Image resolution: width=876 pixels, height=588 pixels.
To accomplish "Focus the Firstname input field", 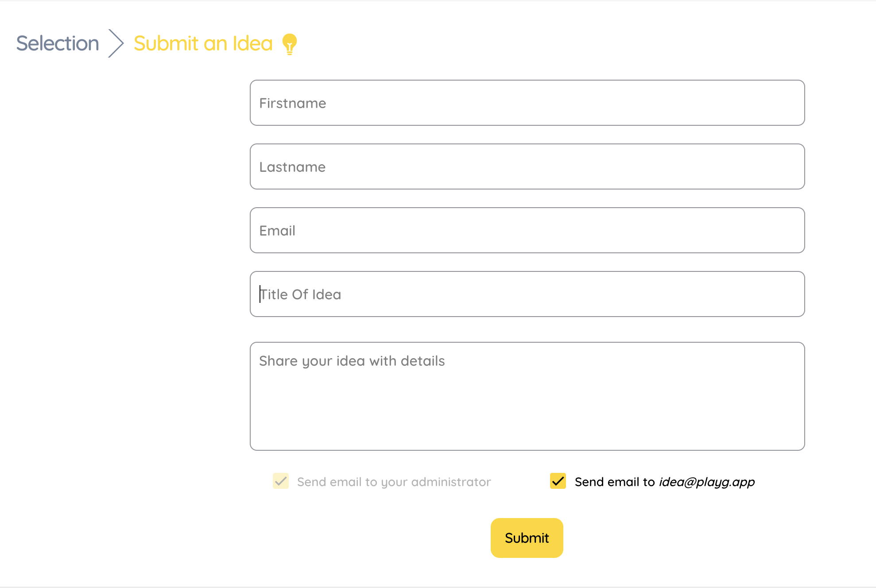I will click(x=527, y=103).
